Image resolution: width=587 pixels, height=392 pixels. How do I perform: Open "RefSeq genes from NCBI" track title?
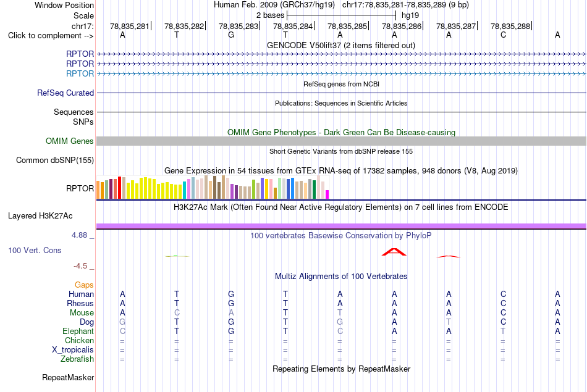[341, 84]
